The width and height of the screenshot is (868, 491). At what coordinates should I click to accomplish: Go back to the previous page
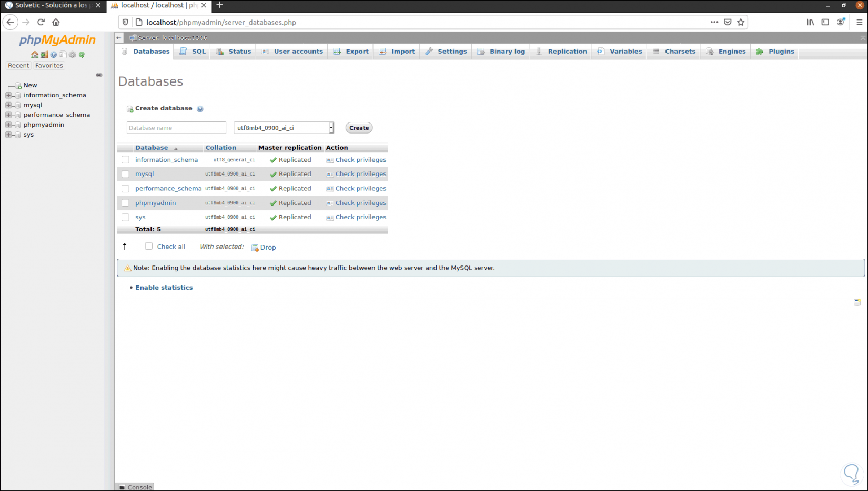click(11, 22)
